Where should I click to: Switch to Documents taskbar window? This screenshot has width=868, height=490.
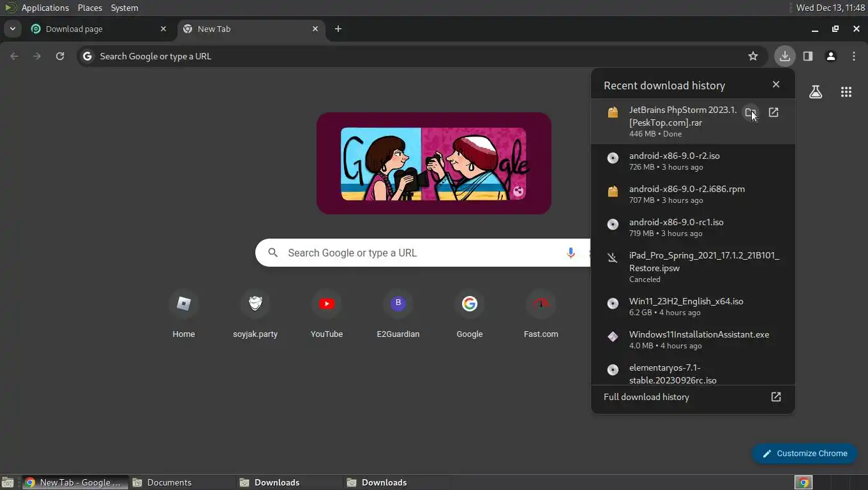[x=182, y=482]
